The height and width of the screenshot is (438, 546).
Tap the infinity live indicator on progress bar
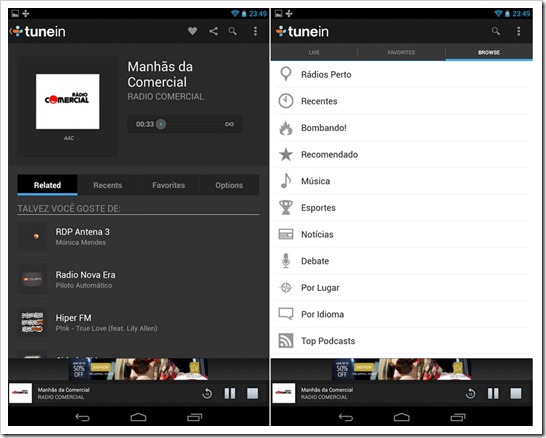click(229, 124)
